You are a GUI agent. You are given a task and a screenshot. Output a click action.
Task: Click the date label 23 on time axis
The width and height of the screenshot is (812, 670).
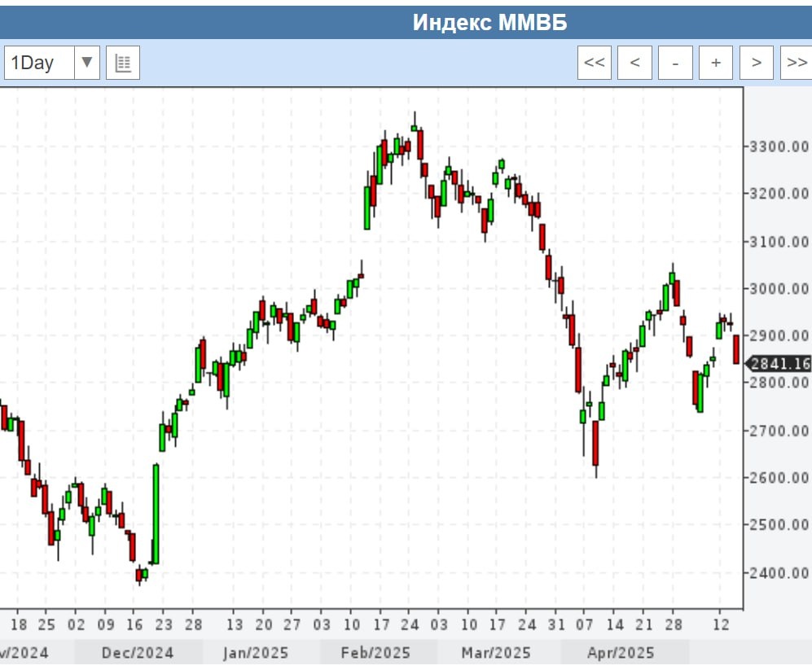pos(164,625)
